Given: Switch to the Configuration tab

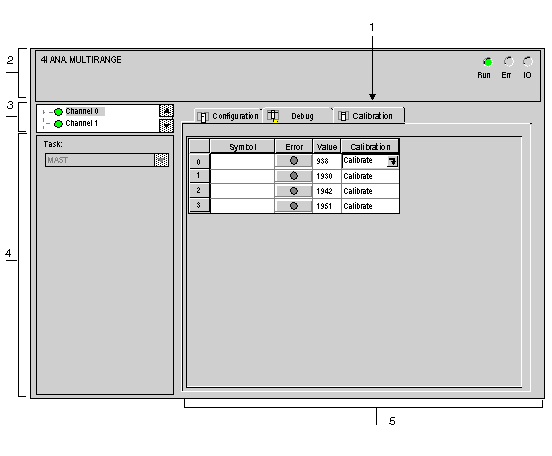Looking at the screenshot, I should coord(228,116).
